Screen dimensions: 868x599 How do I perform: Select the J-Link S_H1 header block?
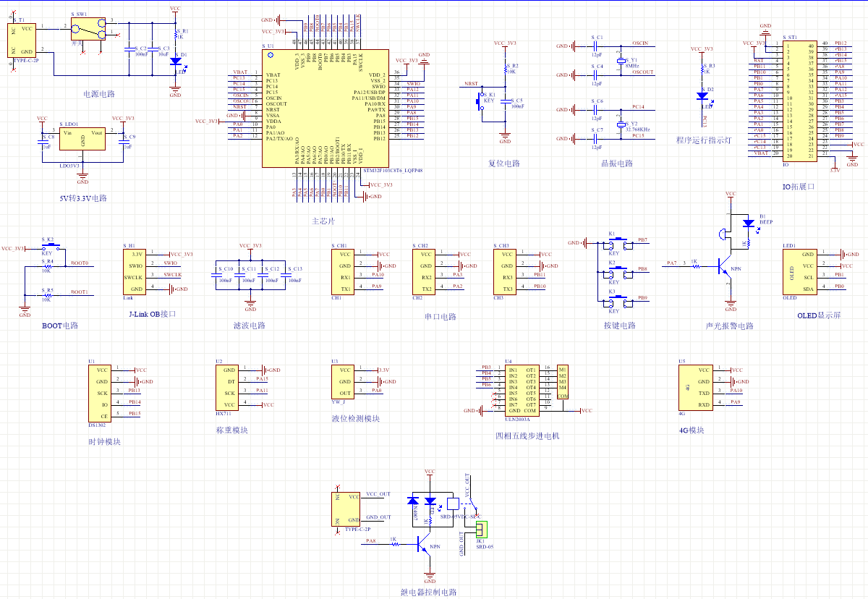click(x=137, y=272)
